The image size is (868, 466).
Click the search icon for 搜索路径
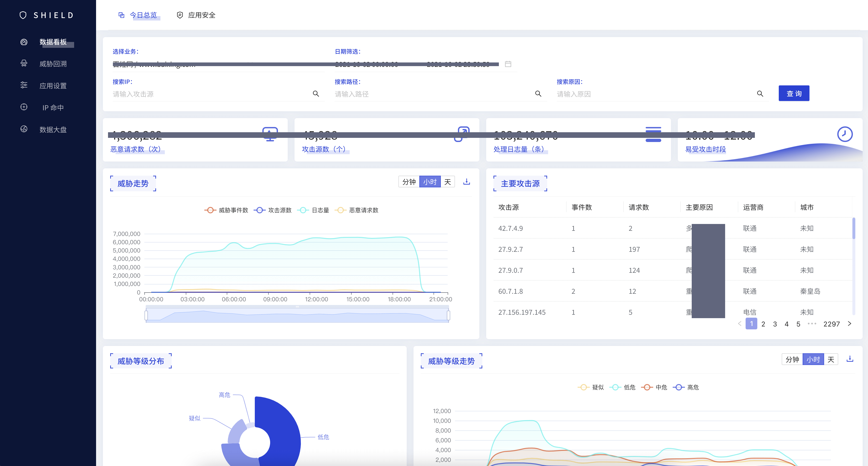[x=538, y=94]
